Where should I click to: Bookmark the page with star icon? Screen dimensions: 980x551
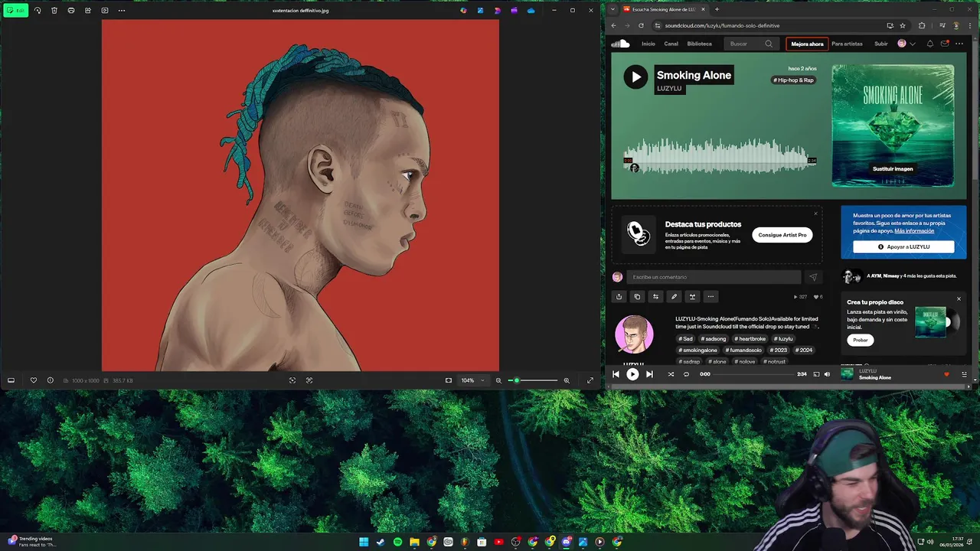tap(903, 25)
